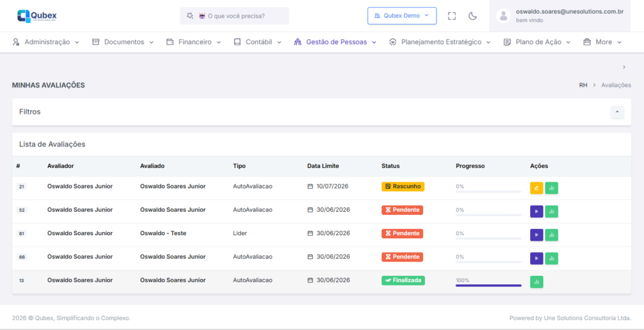Image resolution: width=644 pixels, height=330 pixels.
Task: Click the 'O que você precisa?' search field
Action: (x=235, y=16)
